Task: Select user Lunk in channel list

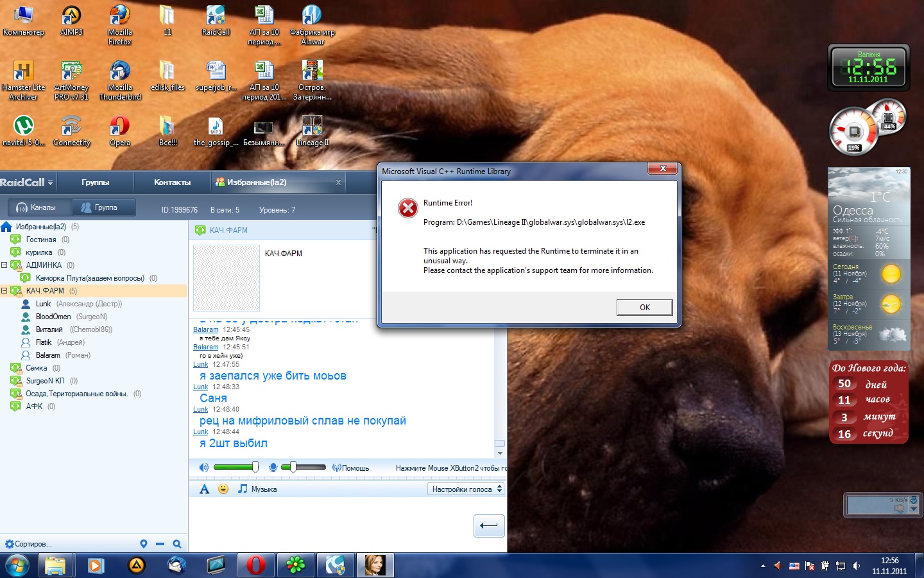Action: [x=43, y=304]
